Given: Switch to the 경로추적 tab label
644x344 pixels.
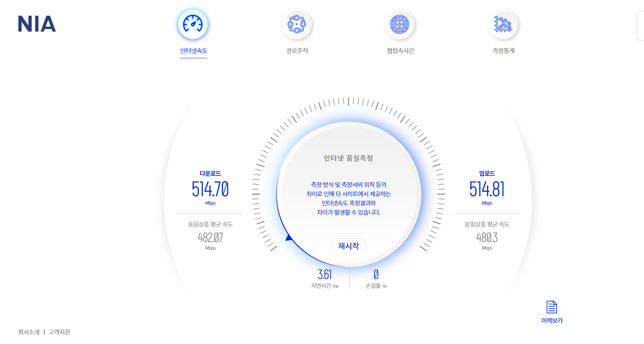Looking at the screenshot, I should 297,51.
